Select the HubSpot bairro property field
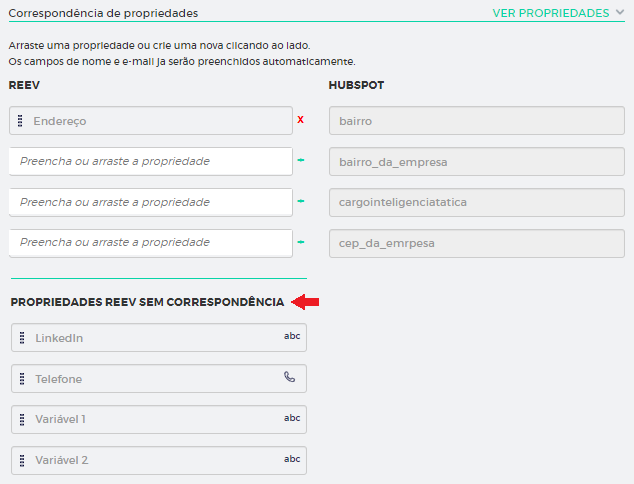 point(476,121)
